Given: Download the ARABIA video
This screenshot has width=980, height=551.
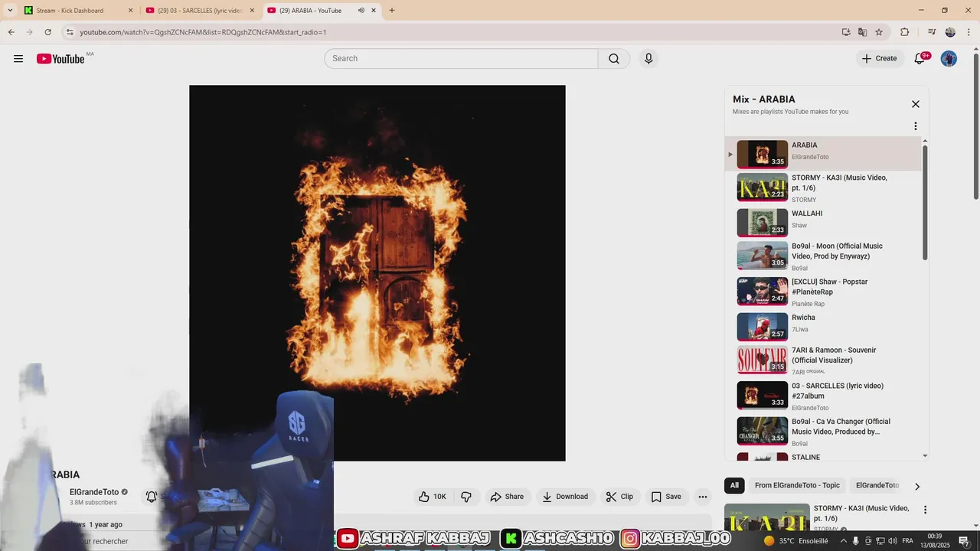Looking at the screenshot, I should [565, 497].
